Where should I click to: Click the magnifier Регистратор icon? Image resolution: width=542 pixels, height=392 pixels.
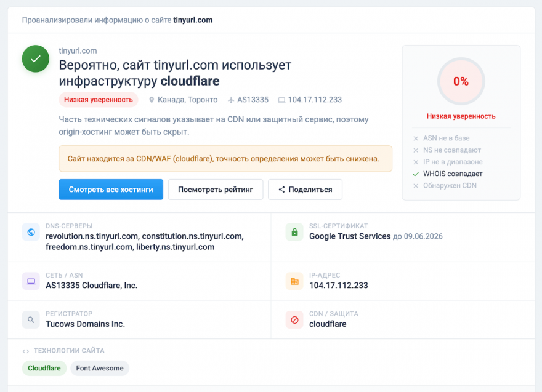(x=31, y=320)
